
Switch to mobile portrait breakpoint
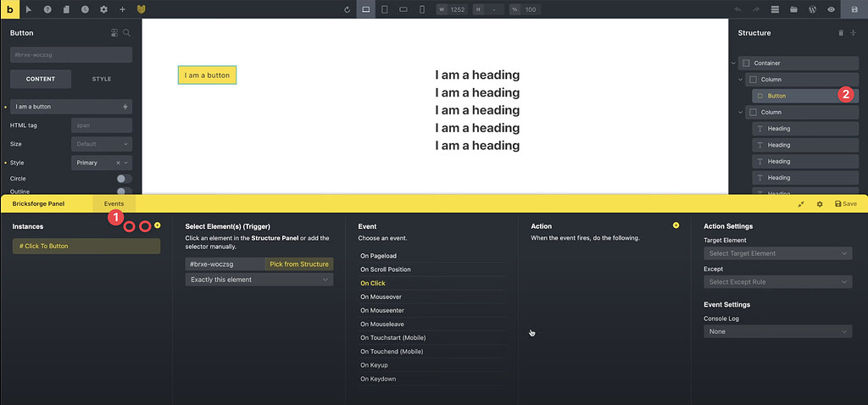422,9
